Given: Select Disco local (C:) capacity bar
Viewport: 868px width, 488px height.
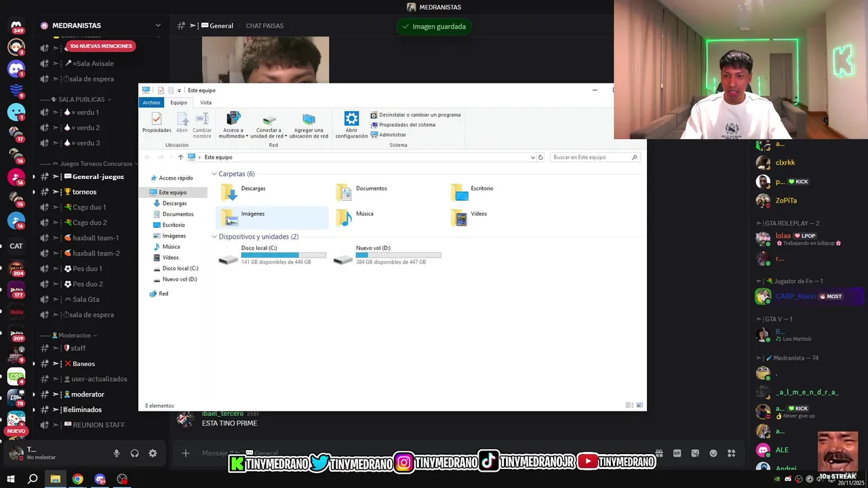Looking at the screenshot, I should (283, 256).
